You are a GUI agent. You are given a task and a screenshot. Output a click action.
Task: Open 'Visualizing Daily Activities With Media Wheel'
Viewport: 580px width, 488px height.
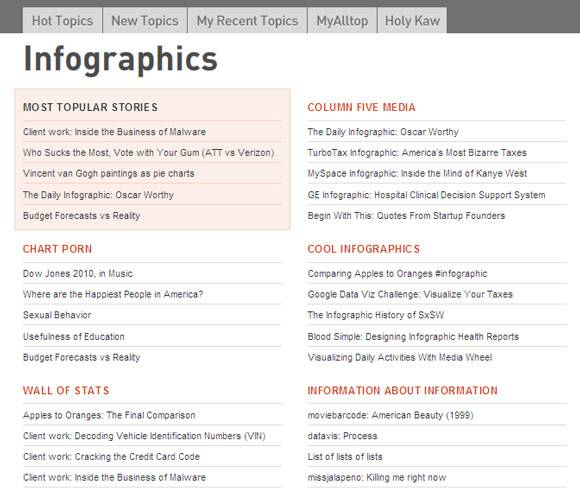click(400, 357)
